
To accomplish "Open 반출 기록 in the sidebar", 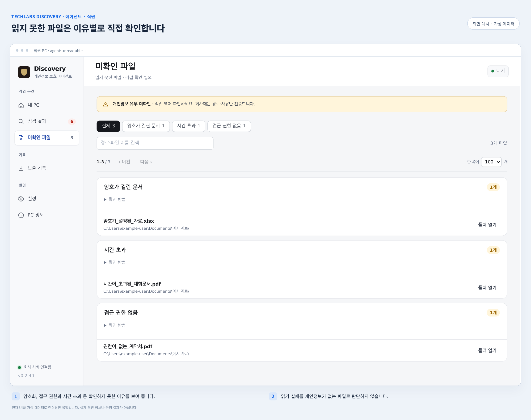I will (47, 168).
